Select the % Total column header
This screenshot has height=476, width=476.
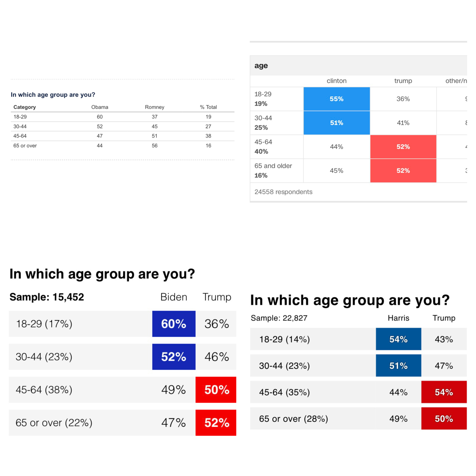tap(208, 107)
